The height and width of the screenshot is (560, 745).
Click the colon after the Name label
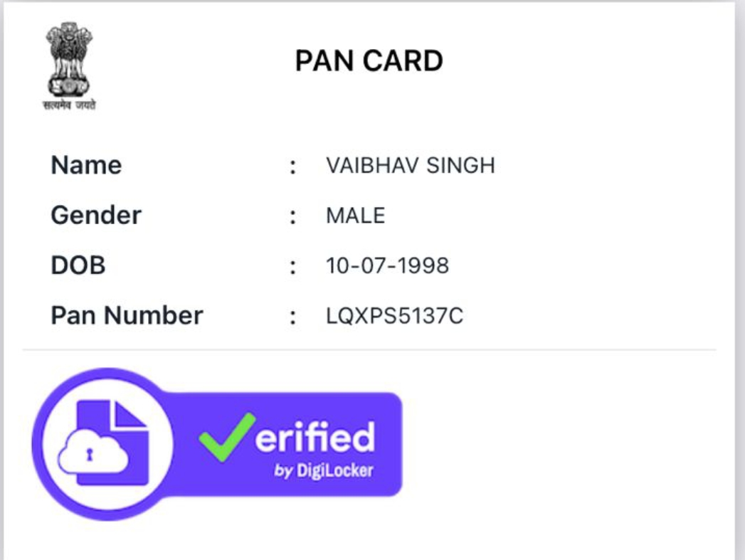coord(292,167)
